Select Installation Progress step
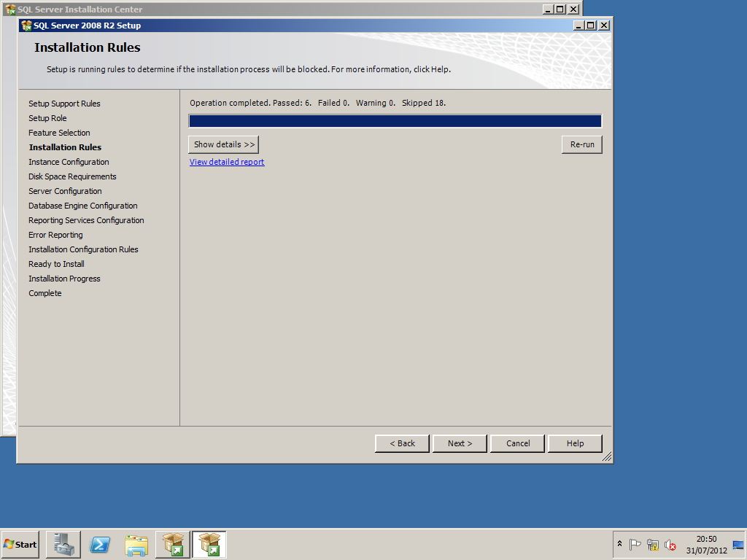 coord(64,279)
